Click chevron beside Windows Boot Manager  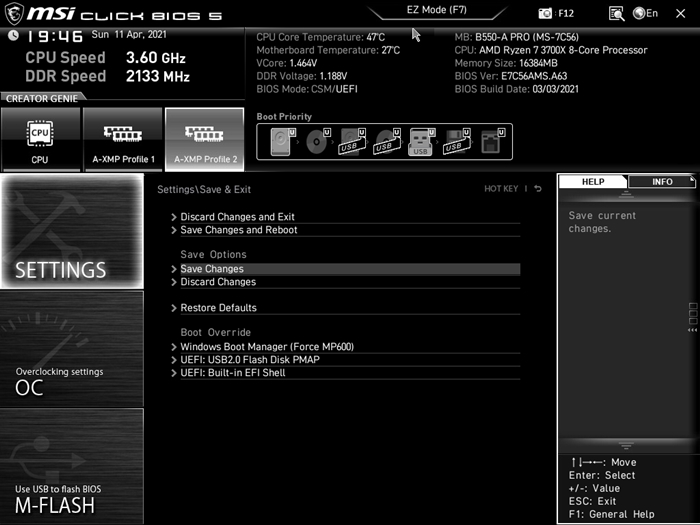tap(174, 347)
